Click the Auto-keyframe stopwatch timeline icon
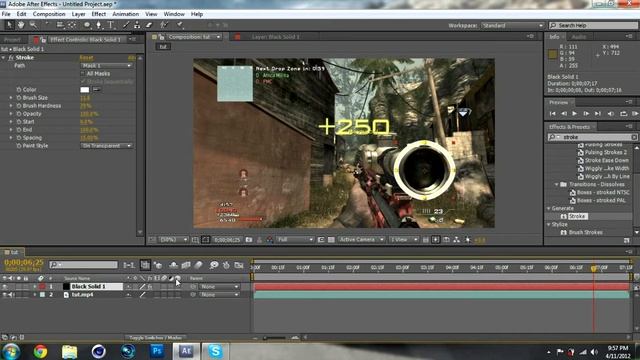 coord(226,265)
